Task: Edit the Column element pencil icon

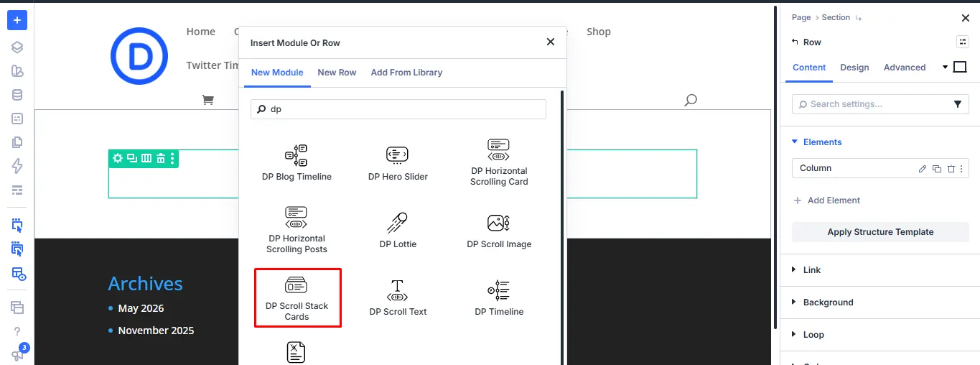Action: pos(923,169)
